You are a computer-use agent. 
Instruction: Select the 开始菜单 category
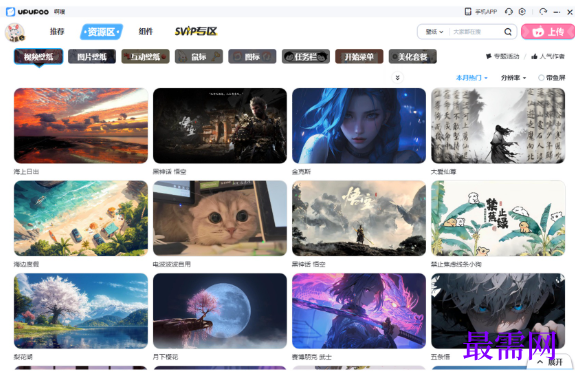(359, 56)
